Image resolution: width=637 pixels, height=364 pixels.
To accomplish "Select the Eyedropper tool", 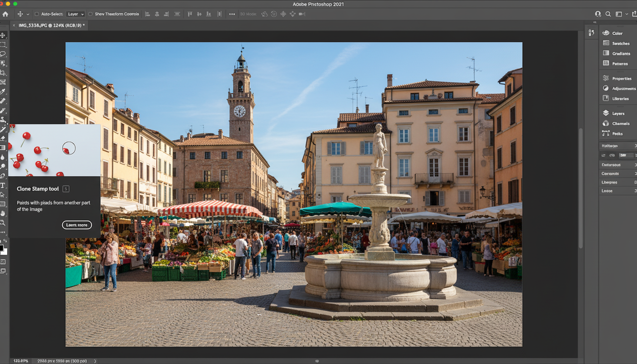I will click(x=3, y=91).
